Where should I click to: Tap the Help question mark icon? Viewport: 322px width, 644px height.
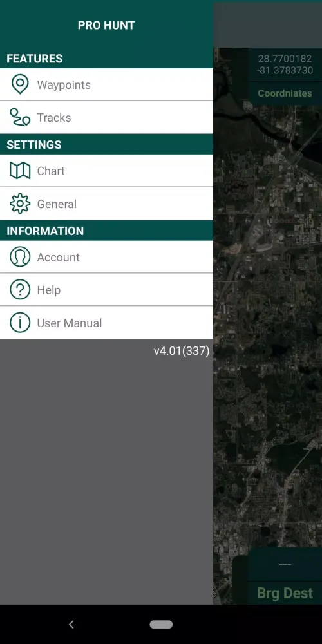pyautogui.click(x=20, y=290)
